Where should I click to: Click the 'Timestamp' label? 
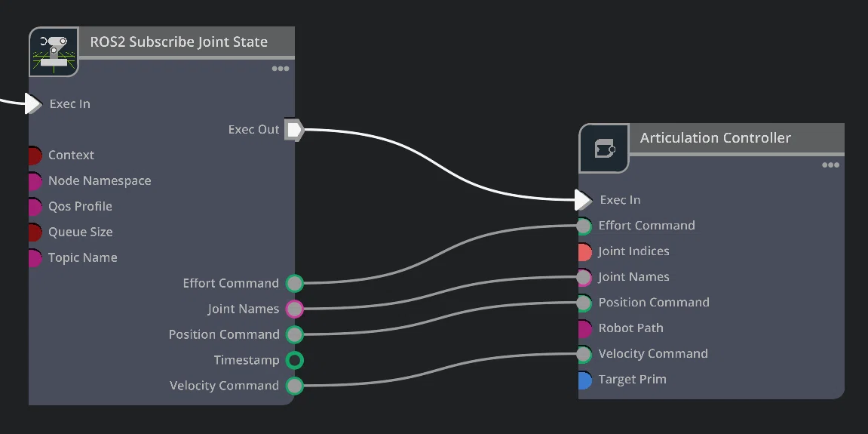pyautogui.click(x=247, y=360)
